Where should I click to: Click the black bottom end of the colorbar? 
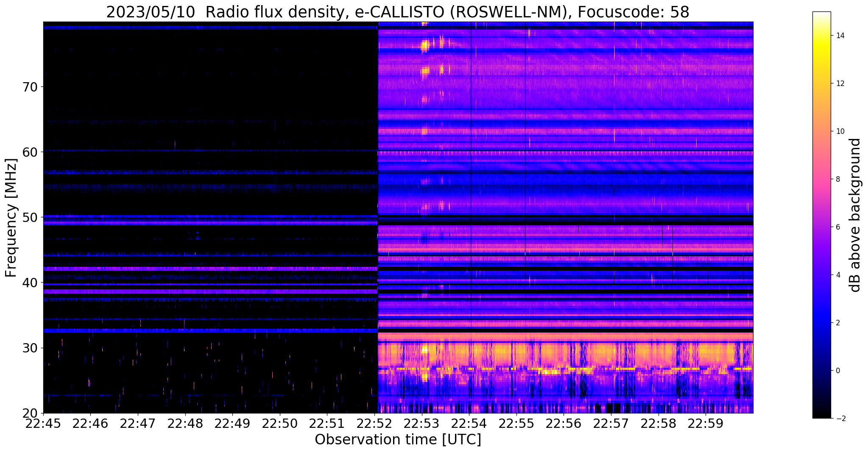pyautogui.click(x=821, y=416)
